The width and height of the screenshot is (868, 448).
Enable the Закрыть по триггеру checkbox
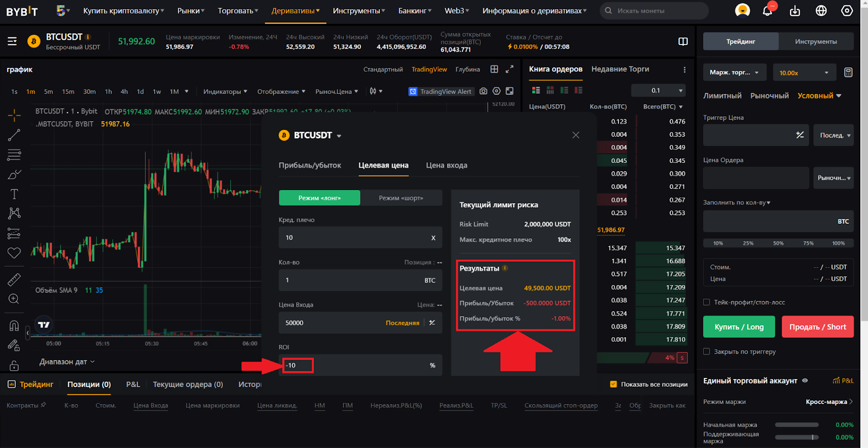[x=706, y=352]
